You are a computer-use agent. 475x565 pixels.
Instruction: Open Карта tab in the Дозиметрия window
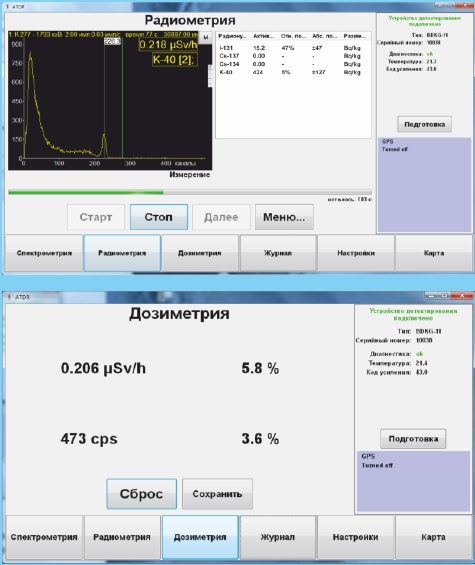[434, 537]
